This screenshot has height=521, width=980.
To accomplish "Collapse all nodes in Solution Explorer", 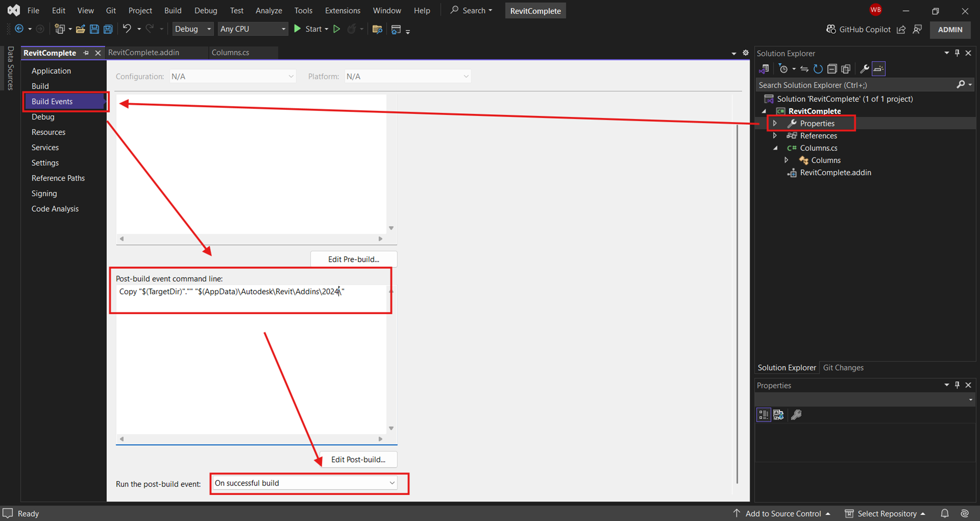I will tap(832, 69).
